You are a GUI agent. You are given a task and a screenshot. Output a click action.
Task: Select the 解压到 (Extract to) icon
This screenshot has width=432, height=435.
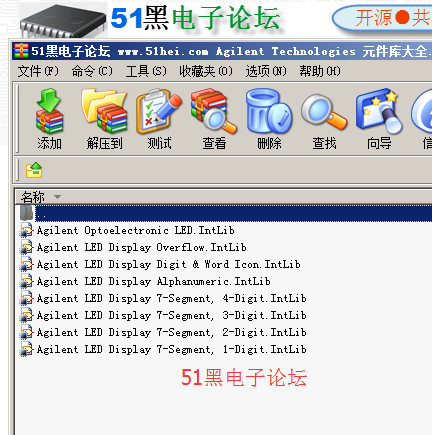pyautogui.click(x=104, y=118)
